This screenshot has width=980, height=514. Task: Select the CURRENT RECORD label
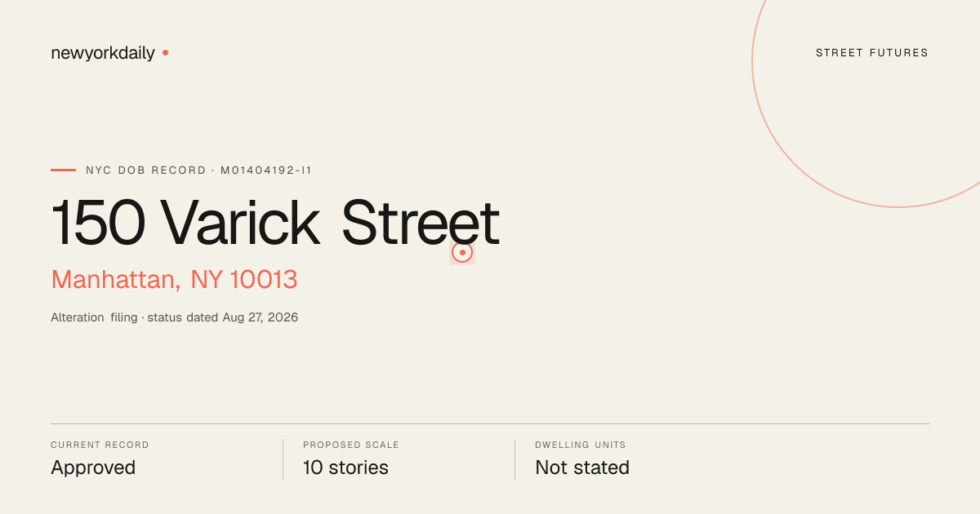click(100, 445)
